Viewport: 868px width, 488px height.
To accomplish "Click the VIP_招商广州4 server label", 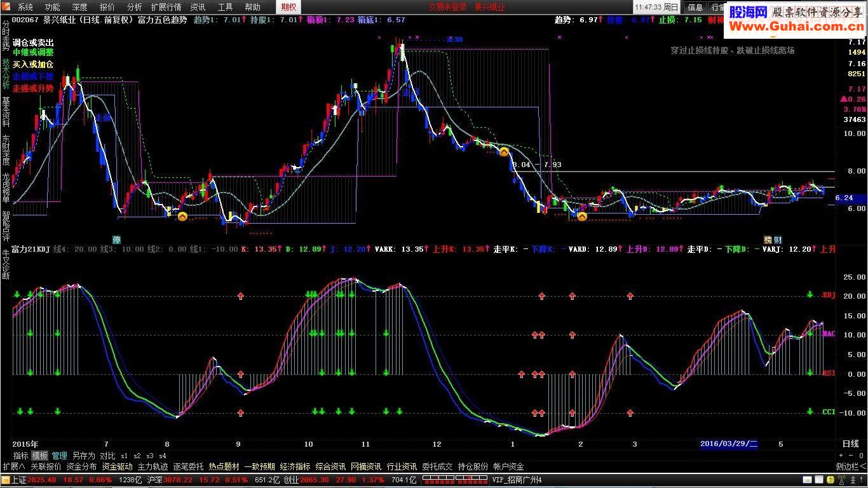I will click(x=517, y=480).
